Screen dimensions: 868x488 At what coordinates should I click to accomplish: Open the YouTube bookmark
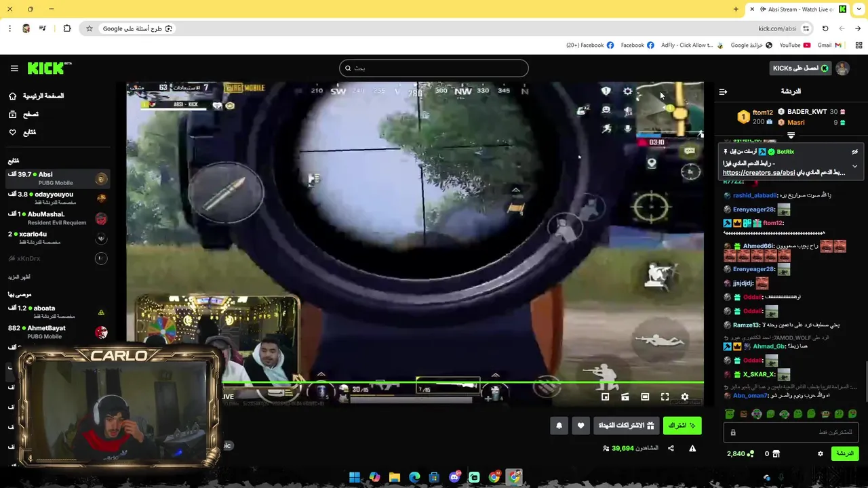793,45
